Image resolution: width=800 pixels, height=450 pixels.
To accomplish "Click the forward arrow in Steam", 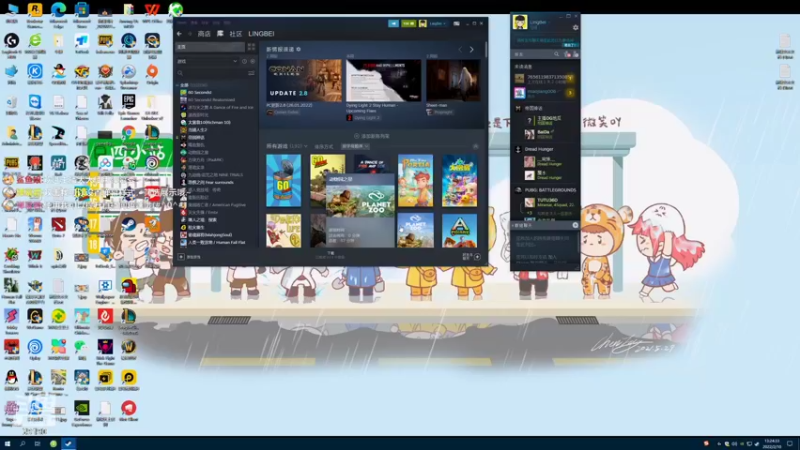I will [x=190, y=34].
